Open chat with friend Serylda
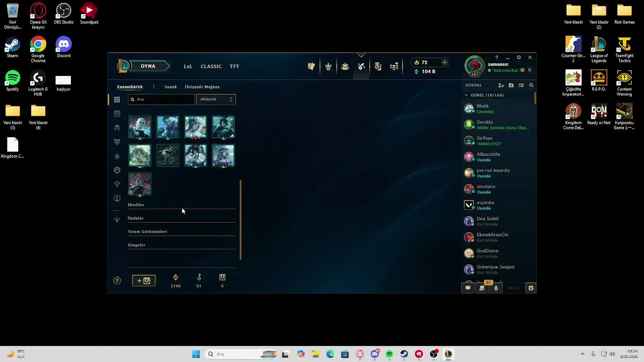The width and height of the screenshot is (644, 362). (x=499, y=124)
